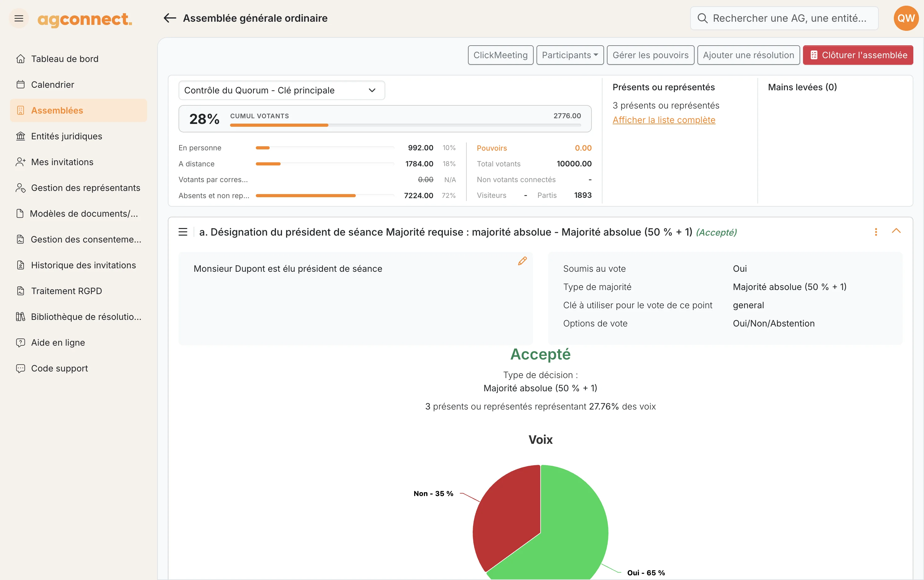Screen dimensions: 924x580
Task: Click the Gestion des consentements icon
Action: coord(20,239)
